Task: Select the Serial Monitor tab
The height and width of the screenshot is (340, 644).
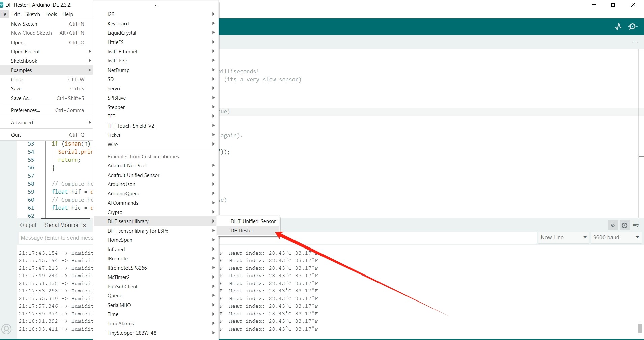Action: 62,225
